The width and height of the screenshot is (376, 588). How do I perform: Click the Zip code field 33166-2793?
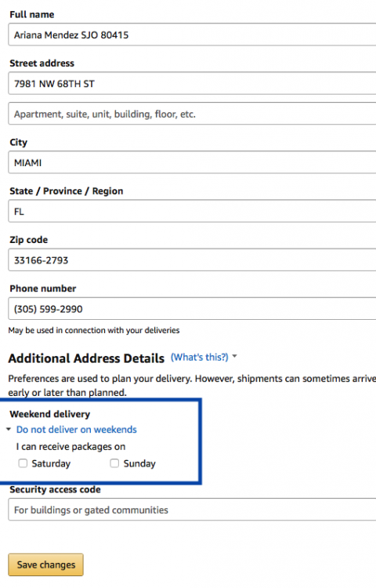192,260
